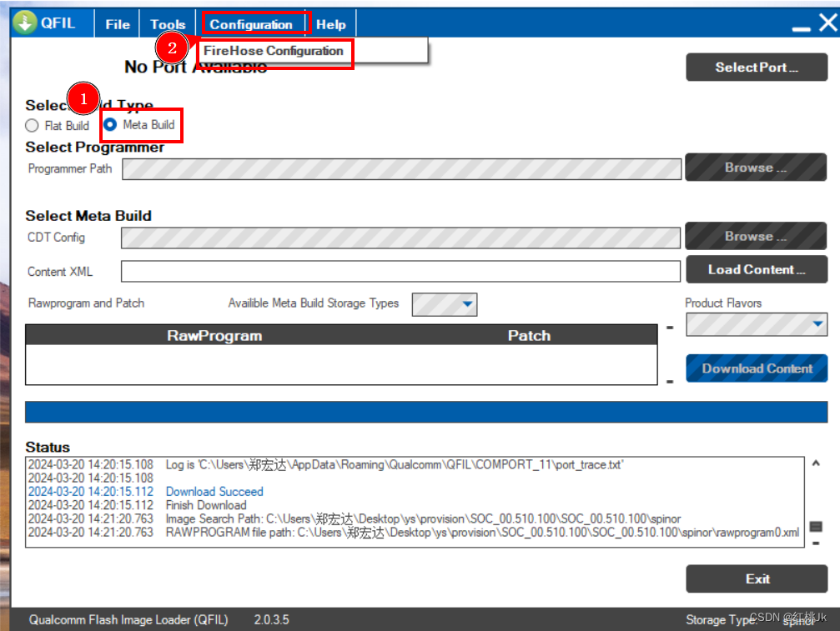Click the Patch column header

click(529, 336)
